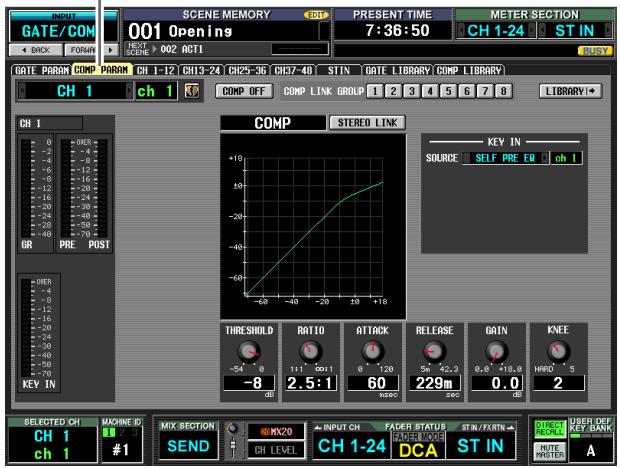
Task: Toggle the MUTE MASTER button
Action: pos(550,451)
